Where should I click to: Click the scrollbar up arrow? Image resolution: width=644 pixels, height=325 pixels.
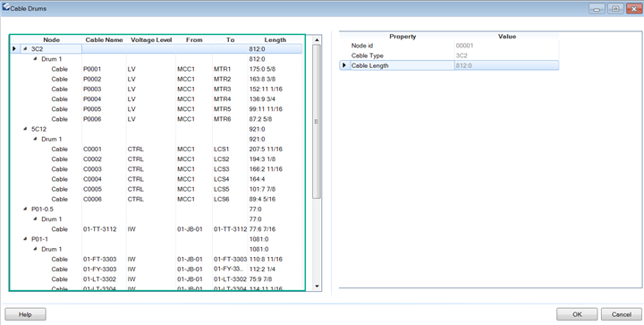[317, 40]
